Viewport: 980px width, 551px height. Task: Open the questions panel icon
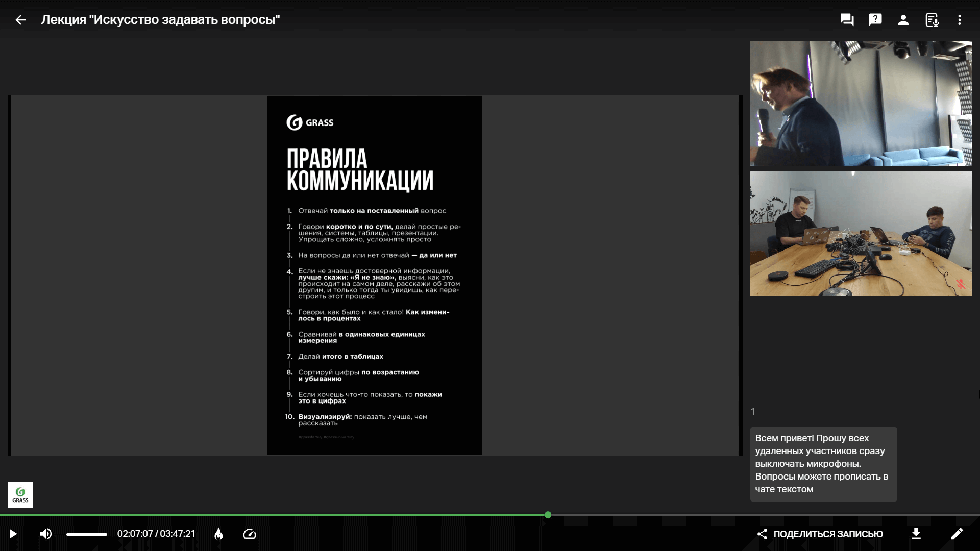875,20
